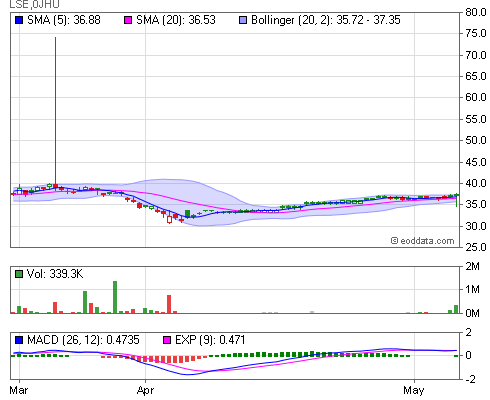Select the text 'SMA (20): 36.53'
The height and width of the screenshot is (400, 490).
point(176,20)
